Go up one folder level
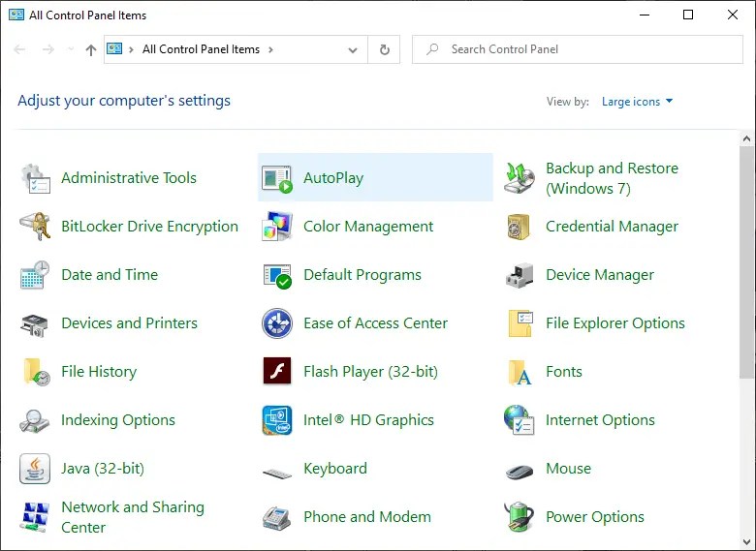 [x=91, y=49]
